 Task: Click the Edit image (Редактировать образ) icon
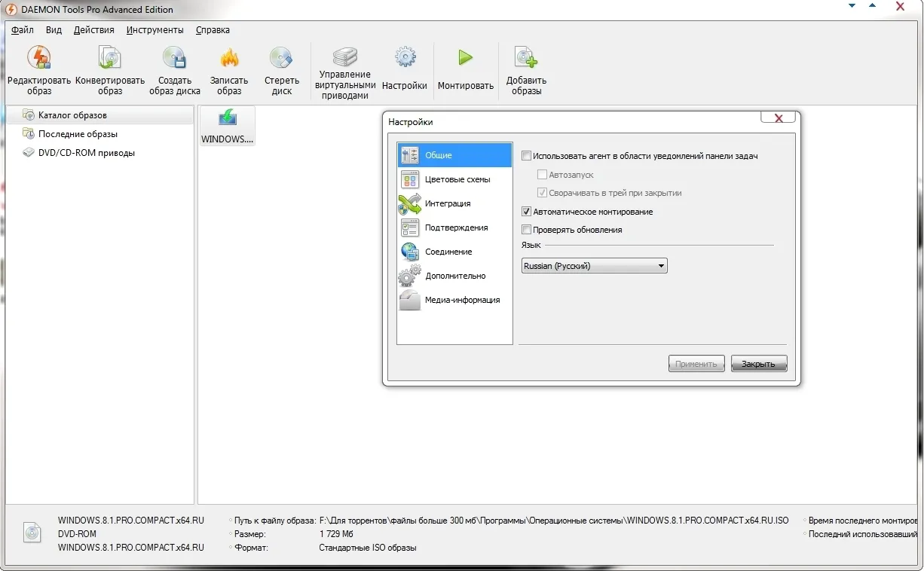pos(39,58)
